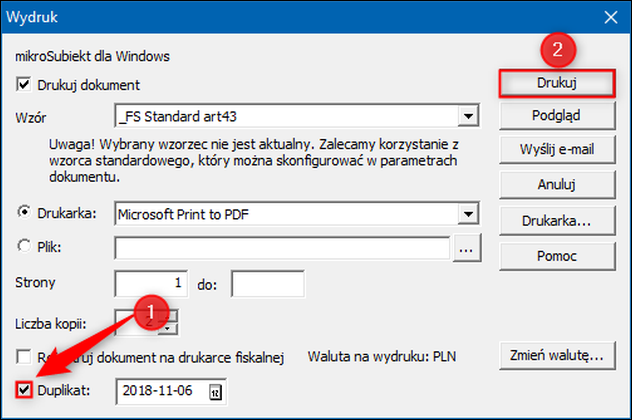Image resolution: width=632 pixels, height=420 pixels.
Task: Click the file browse ellipsis button
Action: 466,248
